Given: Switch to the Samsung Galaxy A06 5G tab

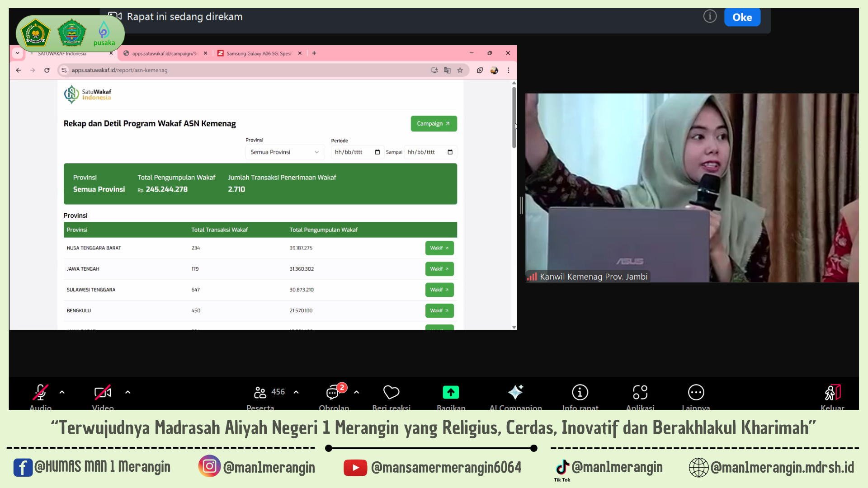Looking at the screenshot, I should 259,53.
